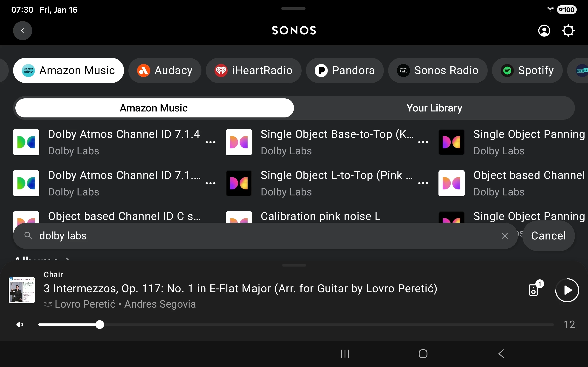The height and width of the screenshot is (367, 588).
Task: Tap the Cancel search button
Action: point(548,236)
